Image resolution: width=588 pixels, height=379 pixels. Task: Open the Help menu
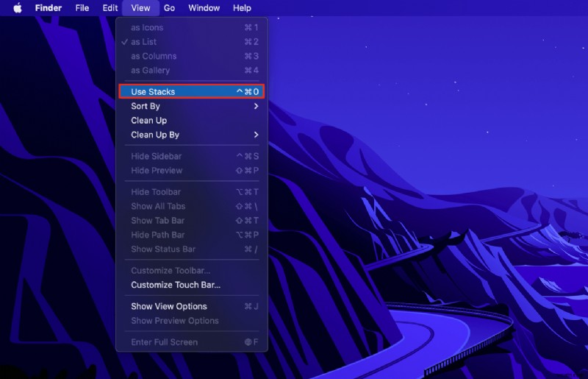[x=242, y=8]
